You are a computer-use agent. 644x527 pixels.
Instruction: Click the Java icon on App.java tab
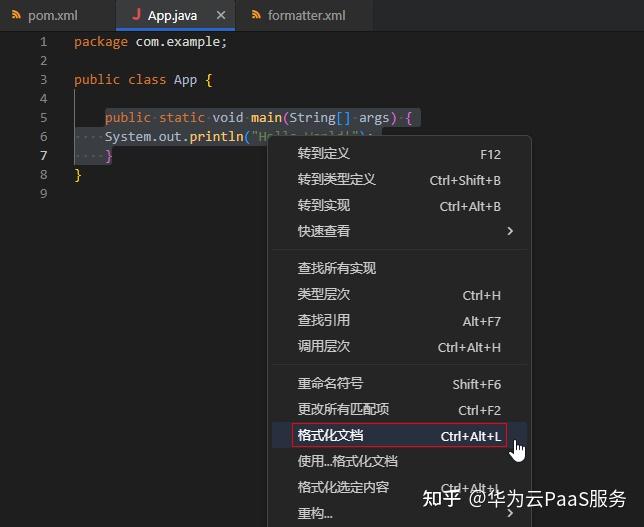click(136, 14)
